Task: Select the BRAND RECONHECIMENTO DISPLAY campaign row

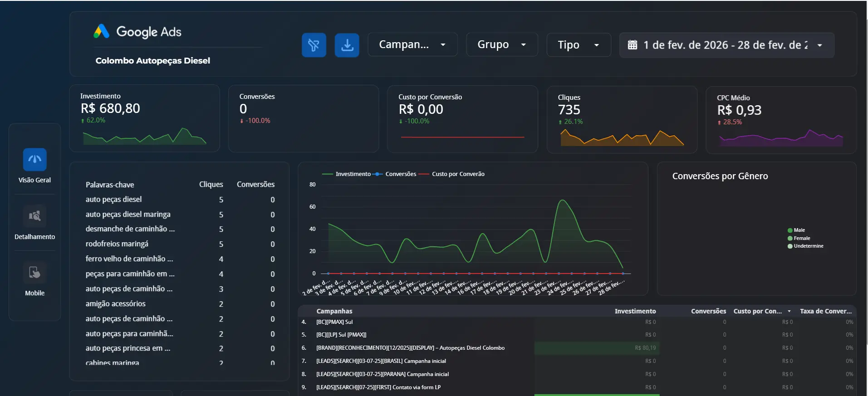Action: (x=410, y=348)
